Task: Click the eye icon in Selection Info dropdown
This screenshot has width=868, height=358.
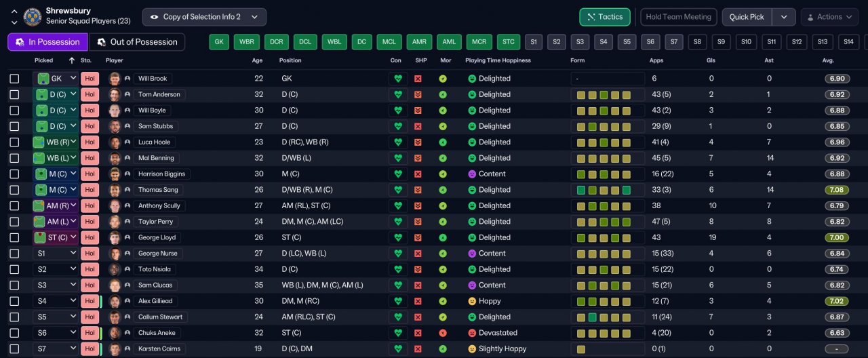Action: [x=154, y=17]
